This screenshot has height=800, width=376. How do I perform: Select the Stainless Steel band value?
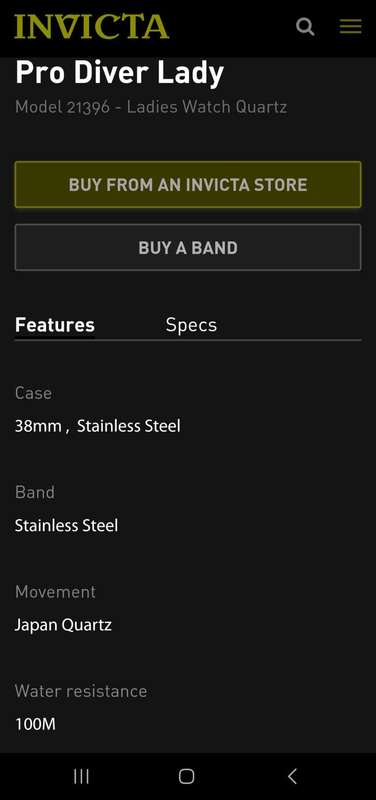pyautogui.click(x=66, y=526)
